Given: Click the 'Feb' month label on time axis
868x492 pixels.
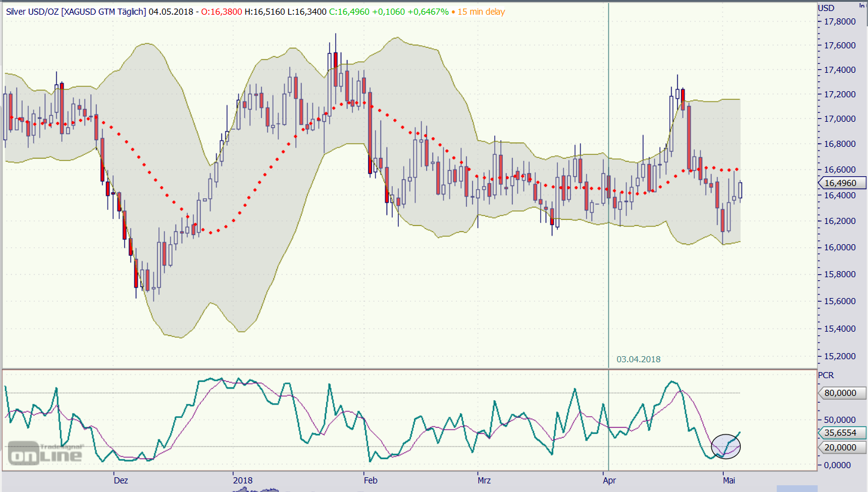Looking at the screenshot, I should point(372,480).
